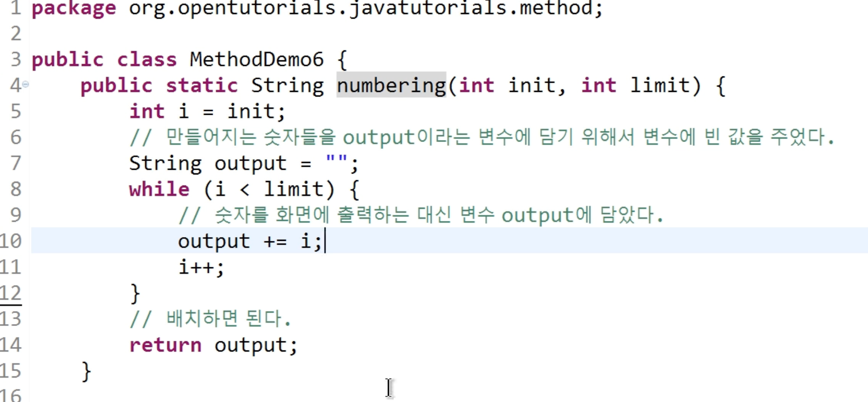Click 'org.opentutorials.javatutorials.method' package name
This screenshot has height=402, width=868.
pos(361,9)
